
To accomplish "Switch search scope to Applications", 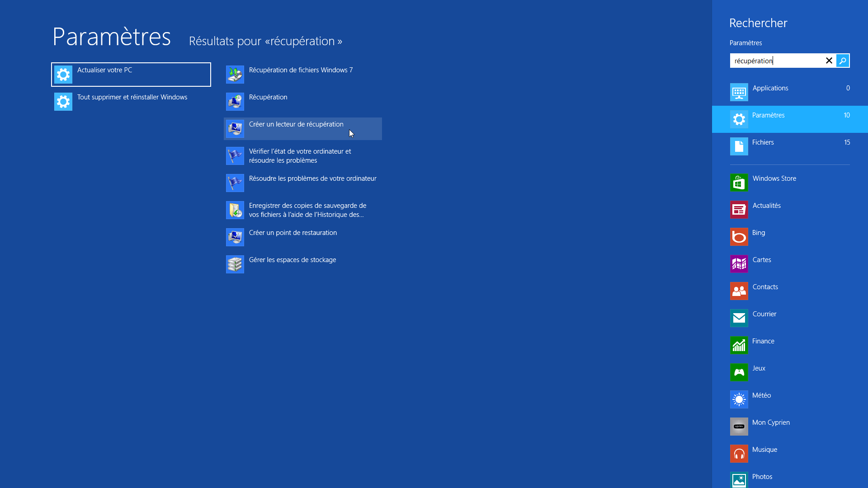I will click(790, 92).
